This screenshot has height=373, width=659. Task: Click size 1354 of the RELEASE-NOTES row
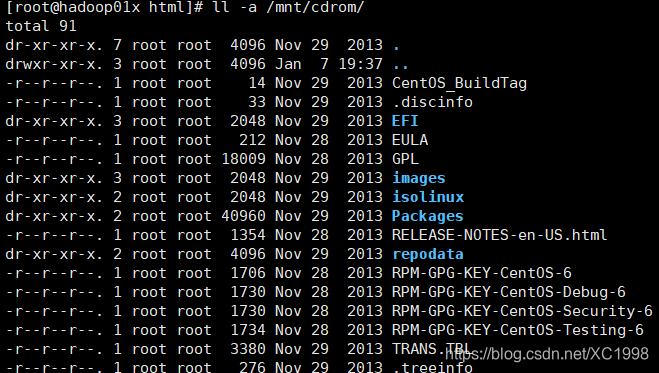[x=248, y=235]
